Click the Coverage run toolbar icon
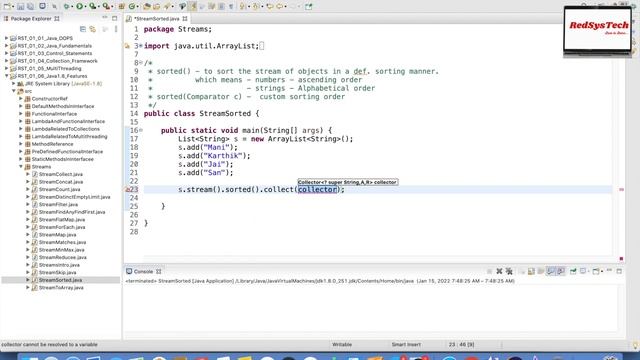 tap(93, 6)
